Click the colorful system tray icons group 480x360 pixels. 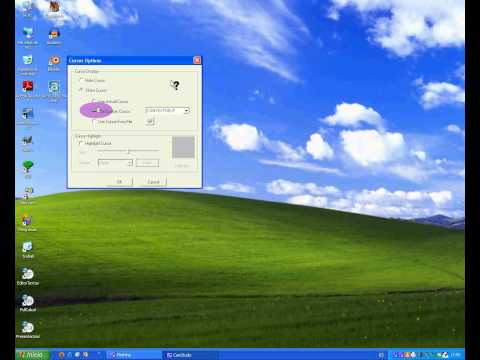coord(420,355)
